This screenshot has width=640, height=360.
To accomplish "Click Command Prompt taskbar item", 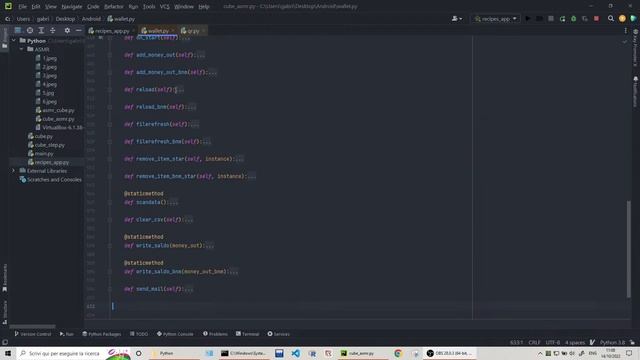I will [244, 353].
